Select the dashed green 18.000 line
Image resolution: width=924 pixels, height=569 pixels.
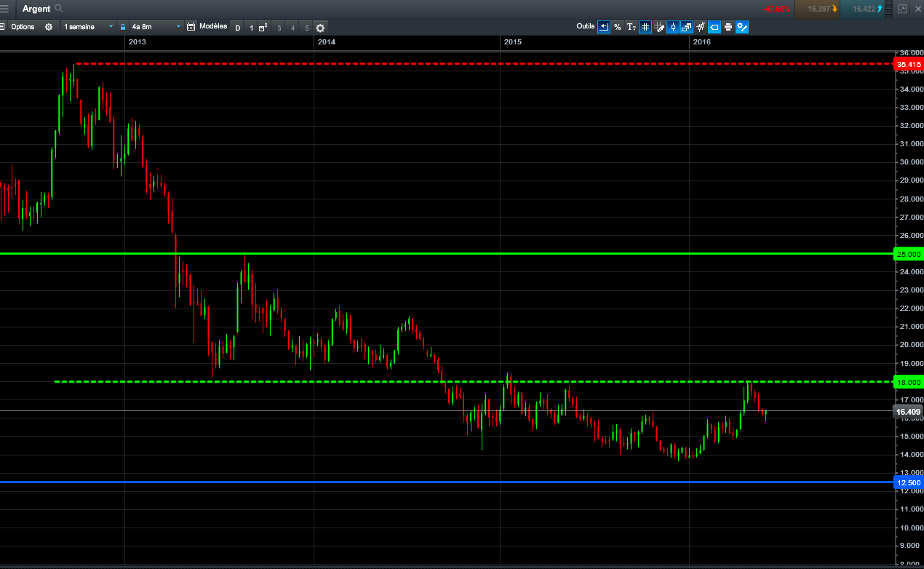[x=474, y=381]
